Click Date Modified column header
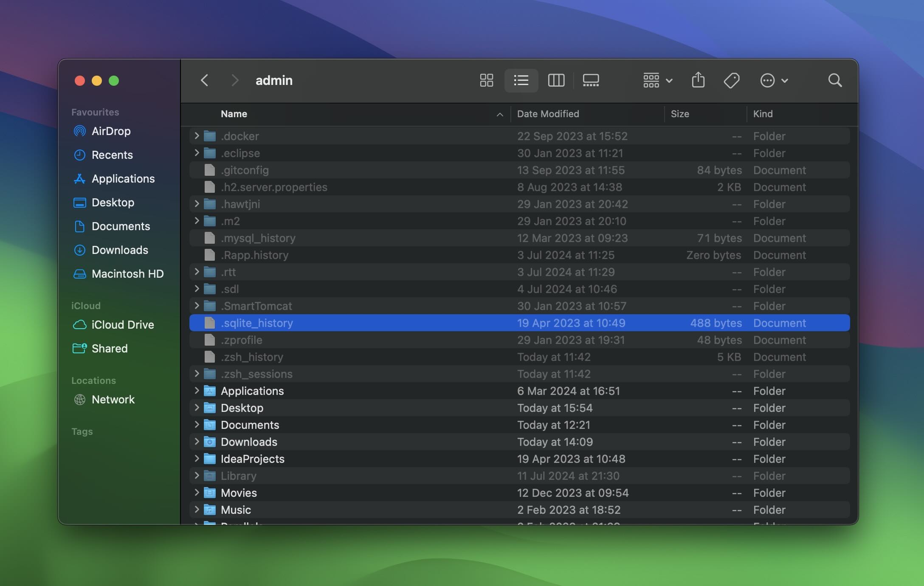 click(547, 113)
